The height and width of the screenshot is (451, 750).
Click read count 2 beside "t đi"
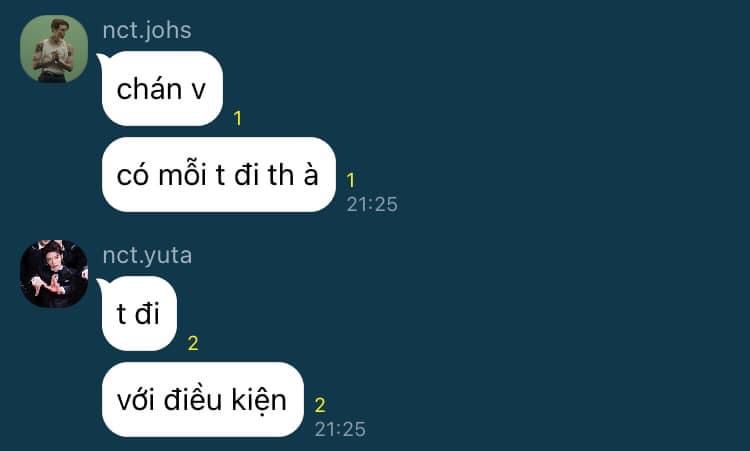point(193,343)
